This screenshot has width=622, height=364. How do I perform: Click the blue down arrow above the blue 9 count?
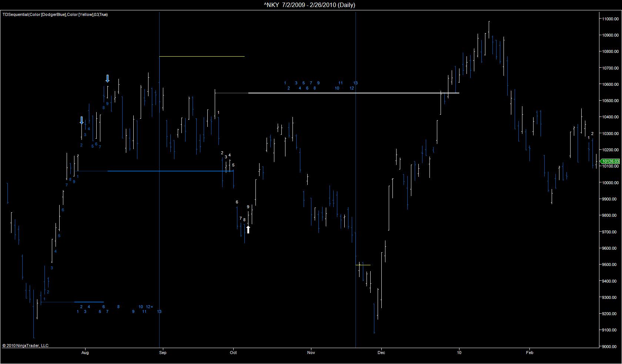(x=107, y=78)
